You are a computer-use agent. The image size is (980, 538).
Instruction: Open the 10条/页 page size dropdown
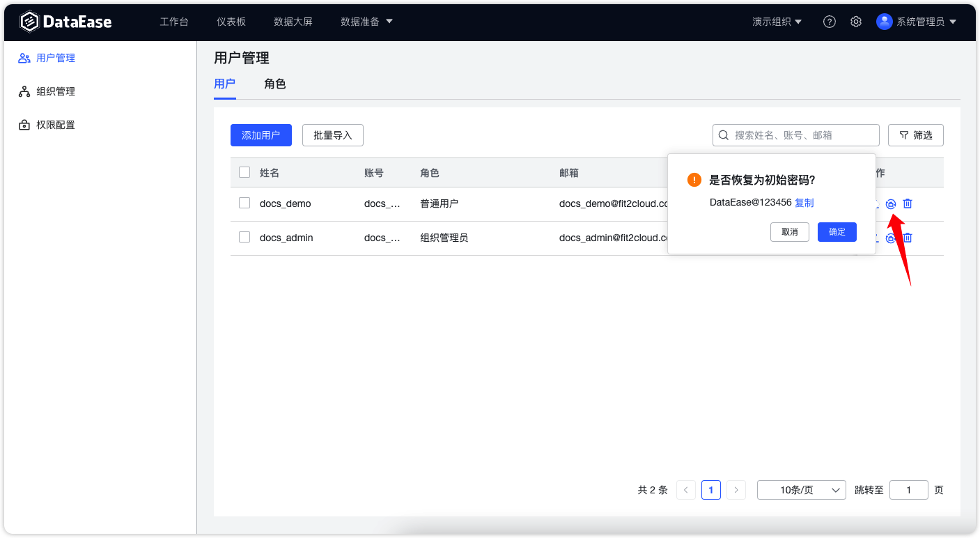pyautogui.click(x=802, y=490)
